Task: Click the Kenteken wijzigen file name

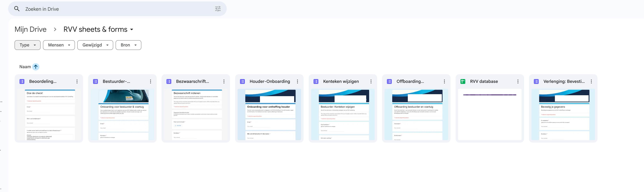Action: 341,82
